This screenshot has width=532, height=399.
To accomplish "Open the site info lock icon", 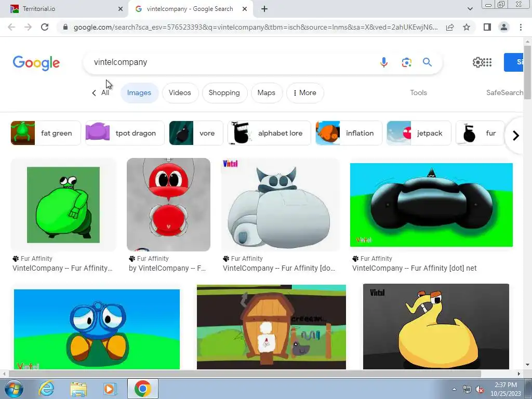I will pyautogui.click(x=65, y=27).
